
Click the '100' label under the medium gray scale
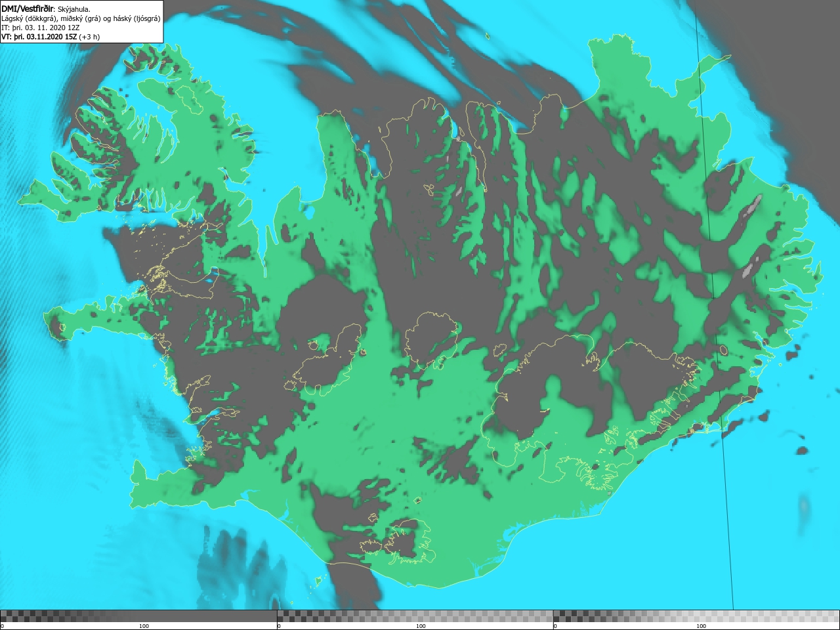(x=421, y=626)
